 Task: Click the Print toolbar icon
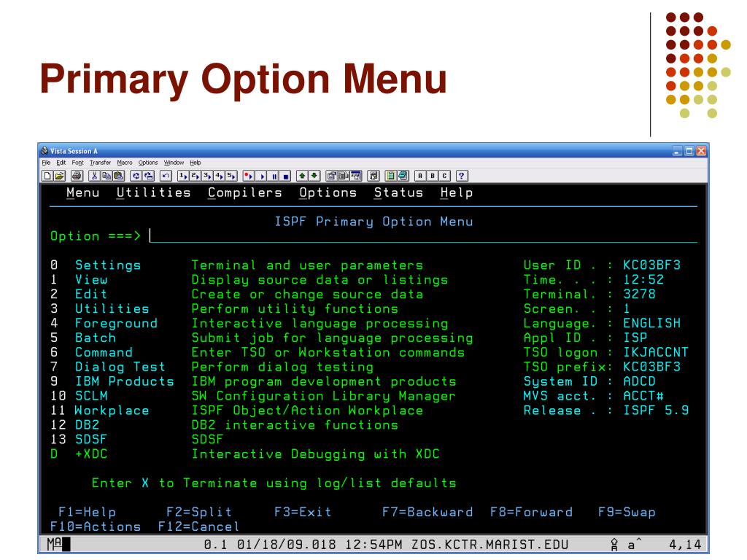coord(77,176)
